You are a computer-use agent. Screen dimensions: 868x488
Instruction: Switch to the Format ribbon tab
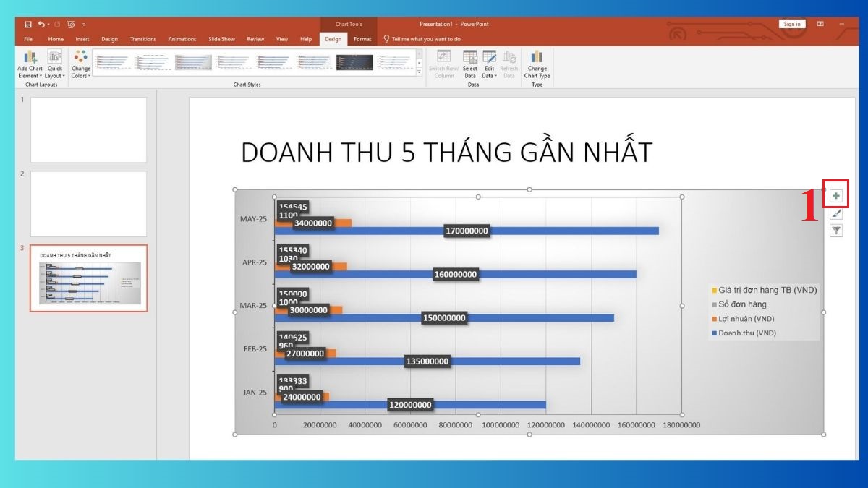(x=362, y=39)
